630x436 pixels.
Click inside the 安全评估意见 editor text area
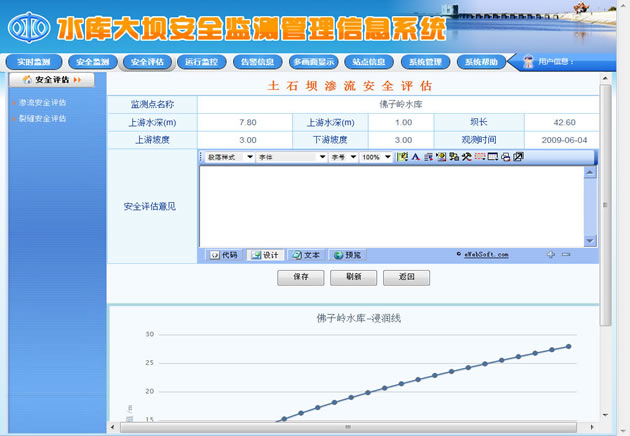tap(392, 207)
